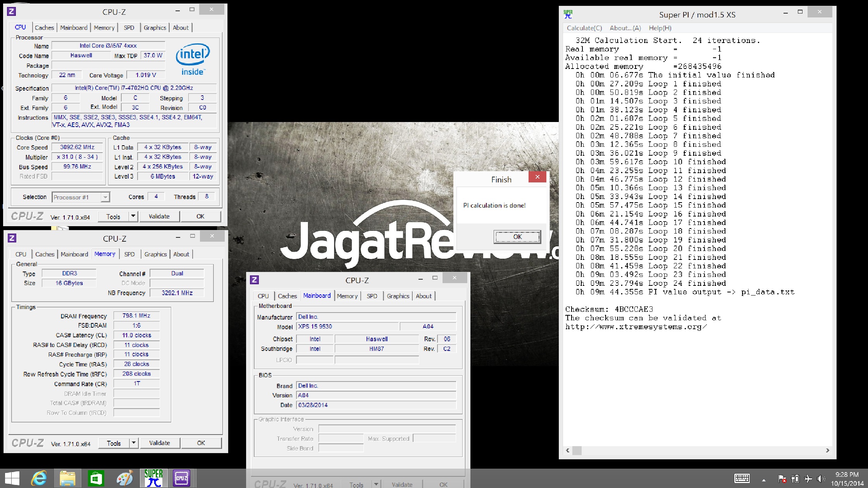Open Processor #1 selection dropdown
This screenshot has width=868, height=488.
tap(81, 197)
